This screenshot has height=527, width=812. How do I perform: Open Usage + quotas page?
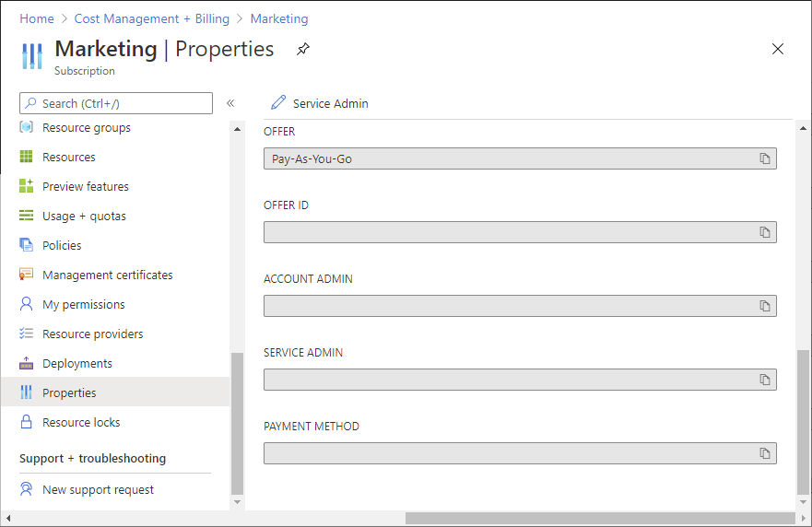click(x=84, y=216)
